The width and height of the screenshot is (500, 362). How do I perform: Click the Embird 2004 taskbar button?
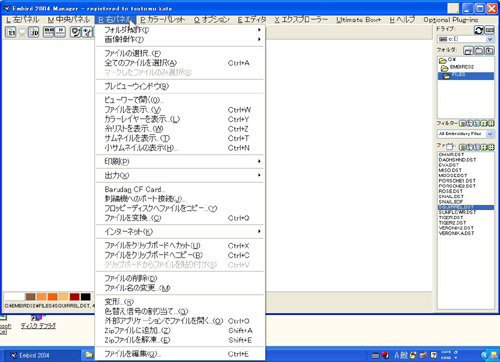(44, 355)
